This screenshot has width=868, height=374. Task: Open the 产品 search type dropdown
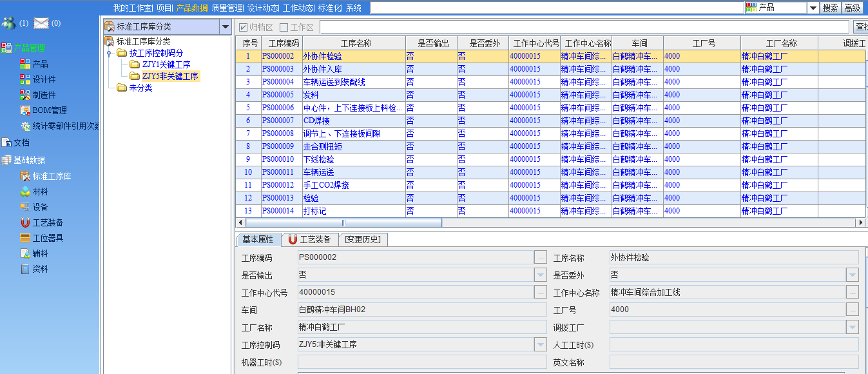click(x=813, y=8)
